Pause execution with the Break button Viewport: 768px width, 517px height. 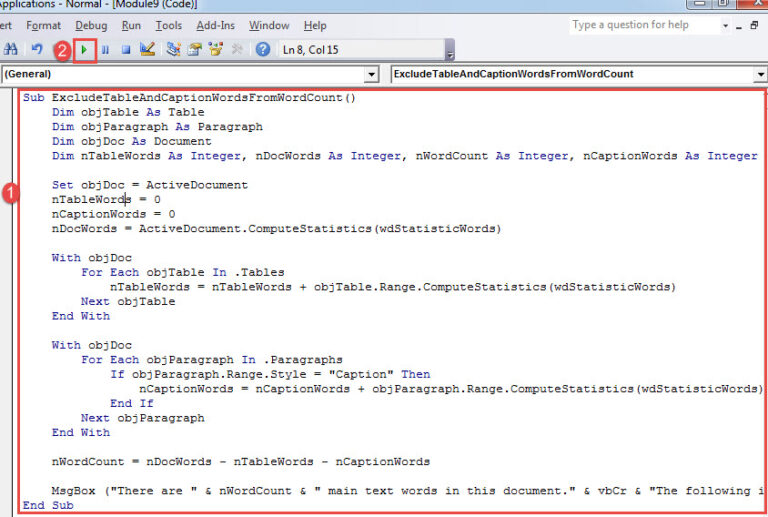tap(105, 49)
